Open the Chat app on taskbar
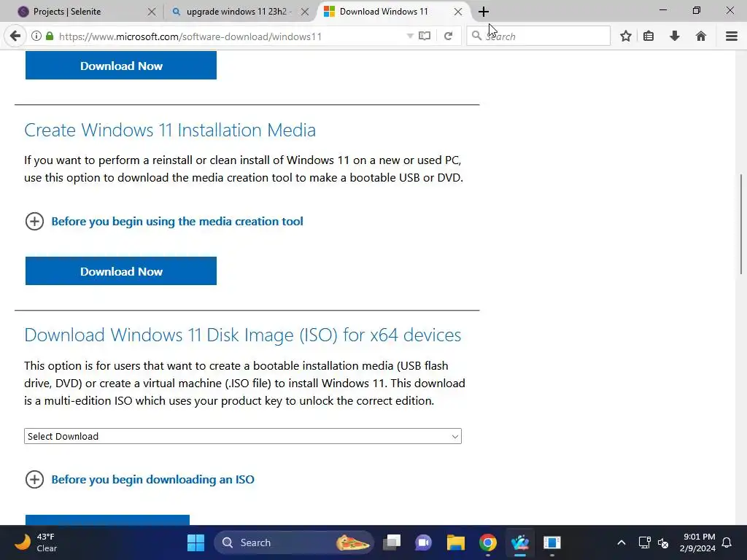The width and height of the screenshot is (747, 560). 423,542
